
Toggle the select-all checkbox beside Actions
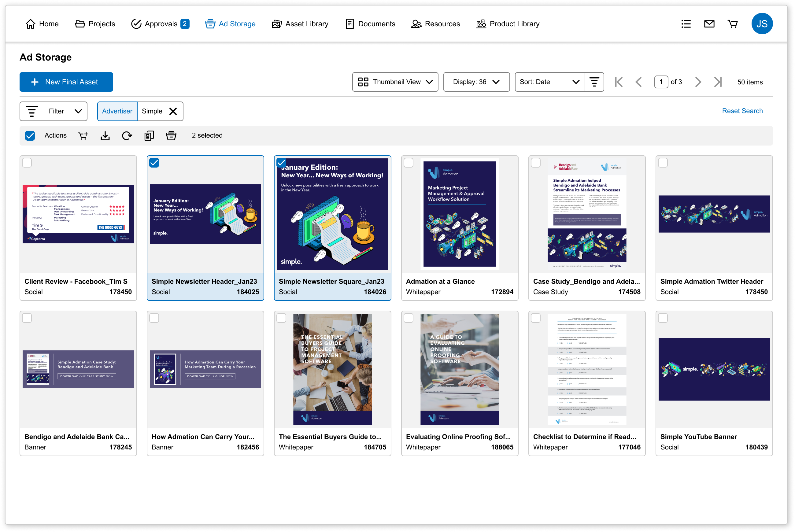coord(30,136)
